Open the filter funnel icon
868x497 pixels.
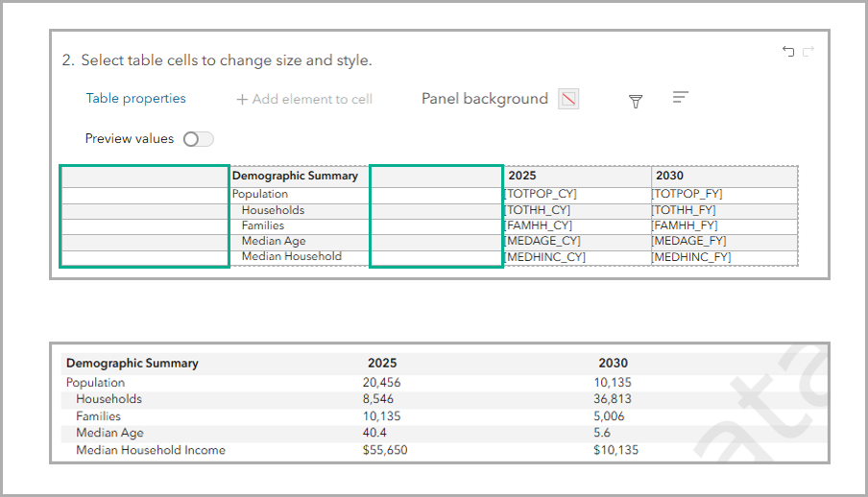636,101
